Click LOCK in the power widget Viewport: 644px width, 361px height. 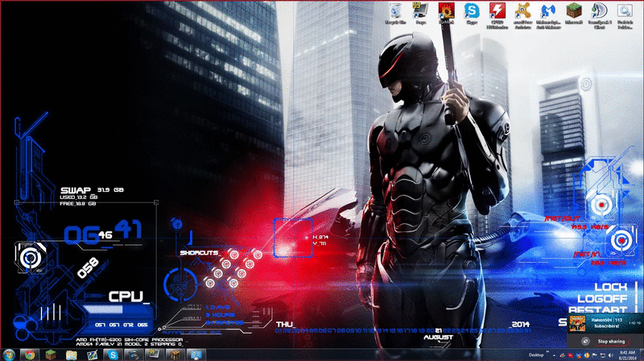(611, 287)
